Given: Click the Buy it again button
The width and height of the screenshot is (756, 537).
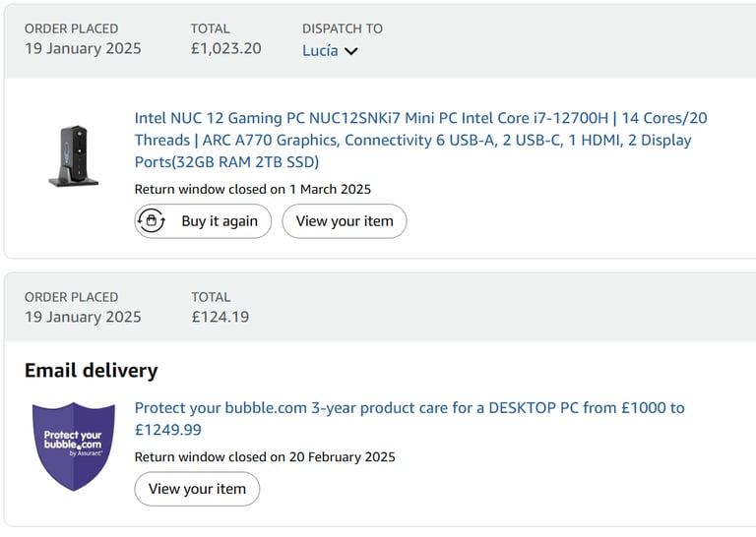Looking at the screenshot, I should pyautogui.click(x=203, y=221).
